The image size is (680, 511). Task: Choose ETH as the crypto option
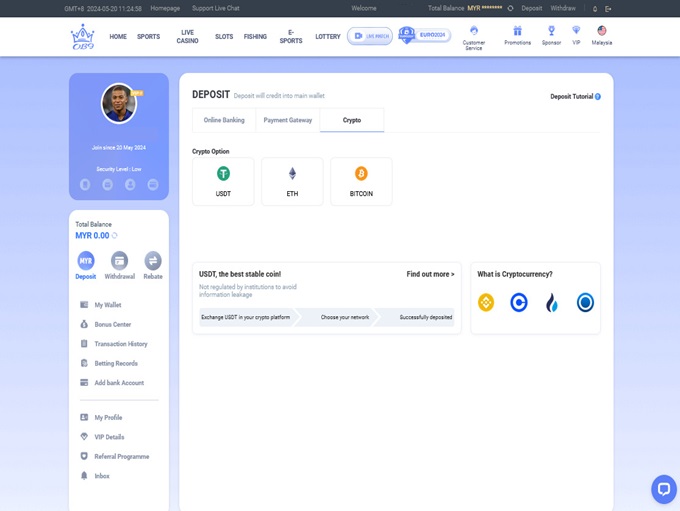[292, 181]
